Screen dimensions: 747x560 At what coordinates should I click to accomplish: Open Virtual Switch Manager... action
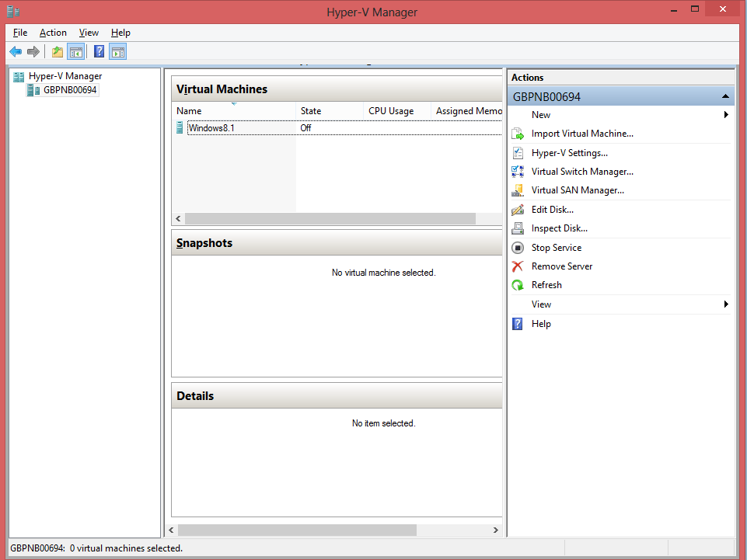pos(582,172)
